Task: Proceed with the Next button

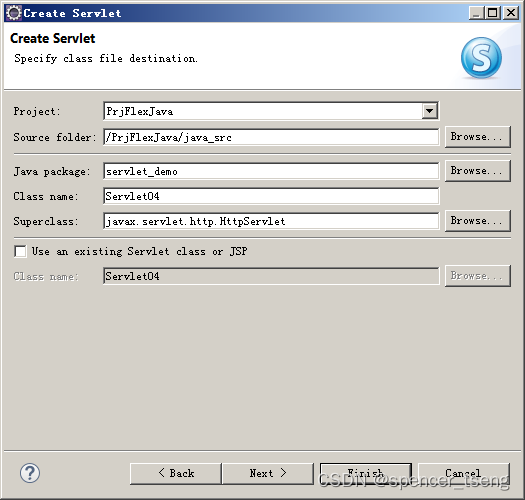Action: click(x=268, y=473)
